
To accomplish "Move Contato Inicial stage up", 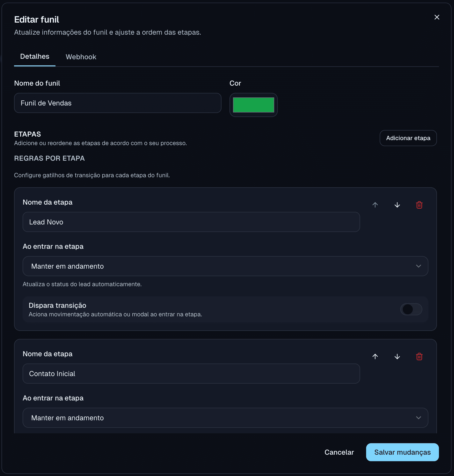I will pyautogui.click(x=375, y=356).
